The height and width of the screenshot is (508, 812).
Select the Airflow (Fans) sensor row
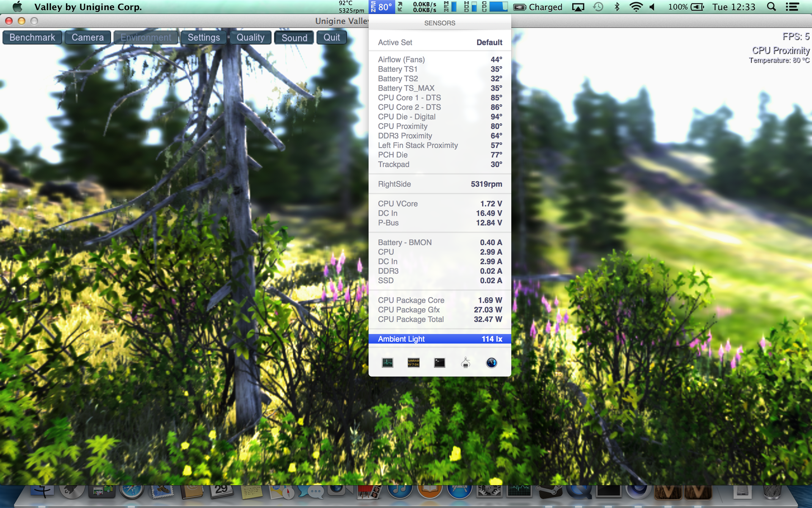pyautogui.click(x=440, y=60)
